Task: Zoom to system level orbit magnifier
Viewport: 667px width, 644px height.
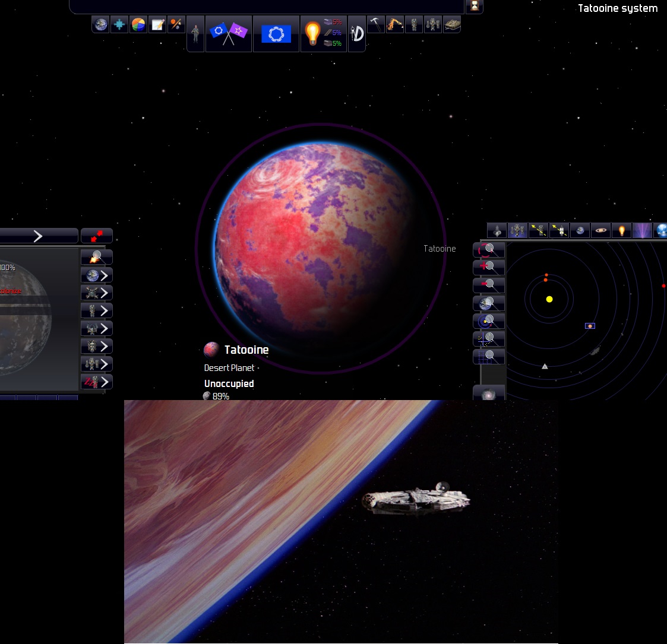Action: (x=489, y=321)
